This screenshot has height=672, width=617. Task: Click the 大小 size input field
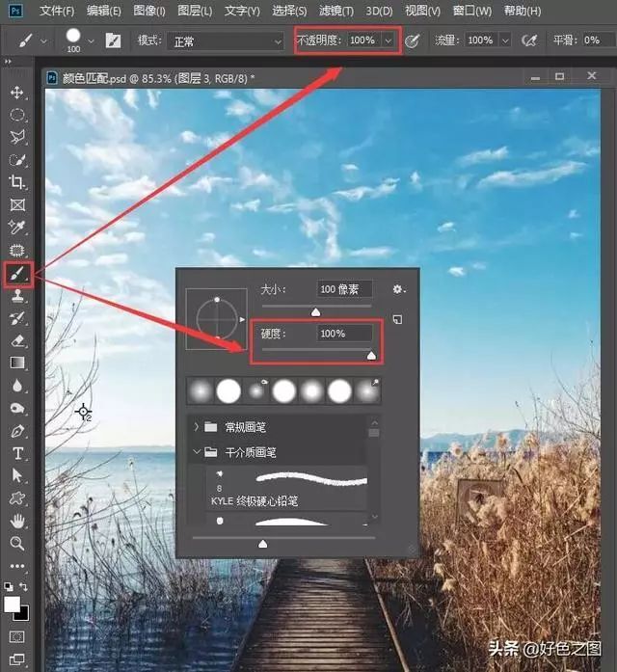(345, 289)
